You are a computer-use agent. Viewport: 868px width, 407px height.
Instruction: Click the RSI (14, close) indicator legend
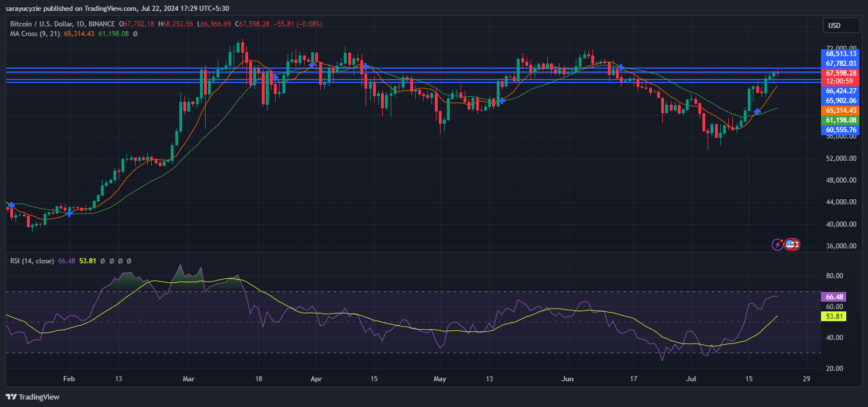[32, 261]
